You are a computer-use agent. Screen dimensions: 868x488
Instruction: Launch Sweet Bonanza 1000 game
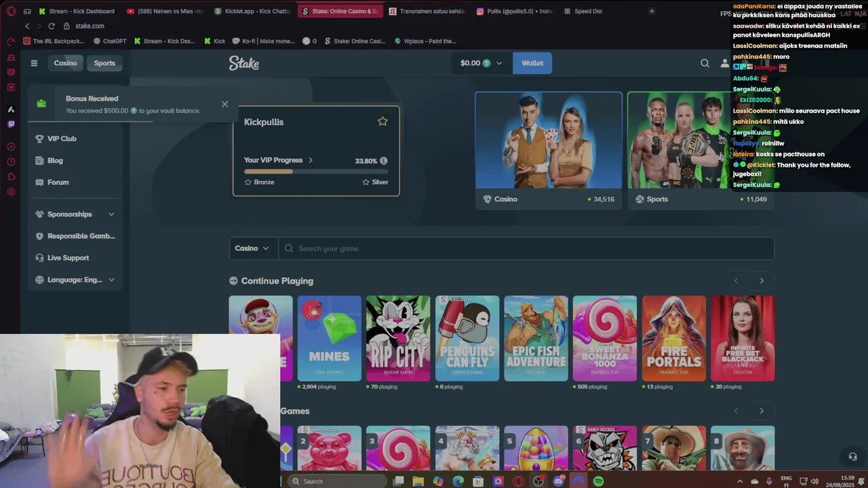[605, 338]
